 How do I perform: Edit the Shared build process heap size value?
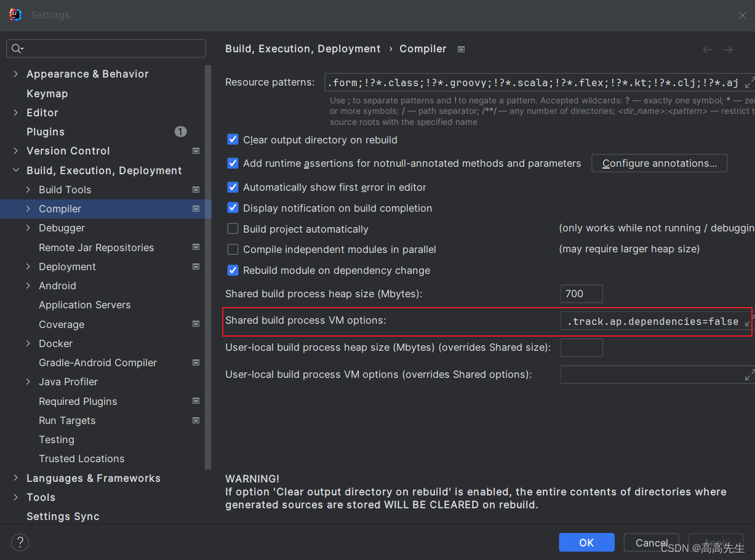[x=581, y=294]
